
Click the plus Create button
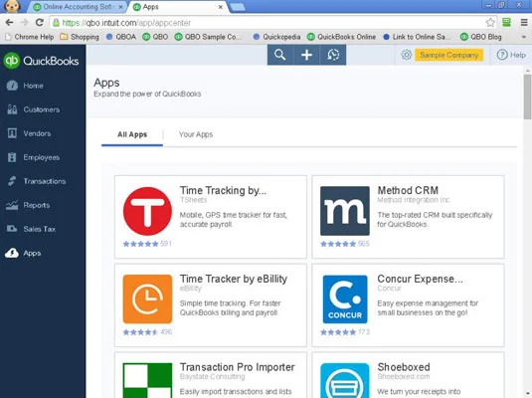306,55
